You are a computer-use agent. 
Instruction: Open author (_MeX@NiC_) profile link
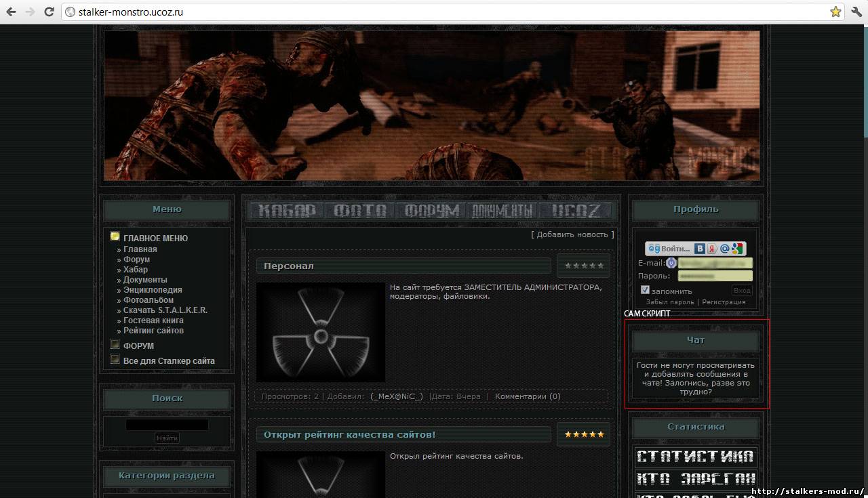(x=397, y=396)
